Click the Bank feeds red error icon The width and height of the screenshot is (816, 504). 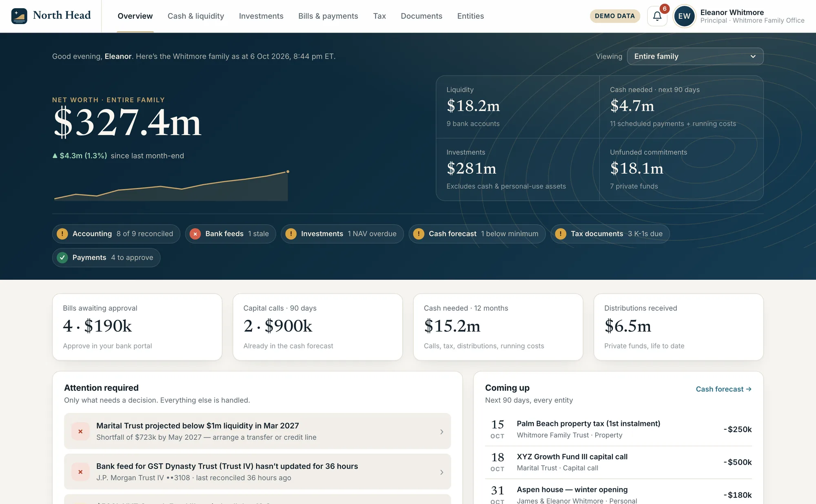click(x=195, y=234)
